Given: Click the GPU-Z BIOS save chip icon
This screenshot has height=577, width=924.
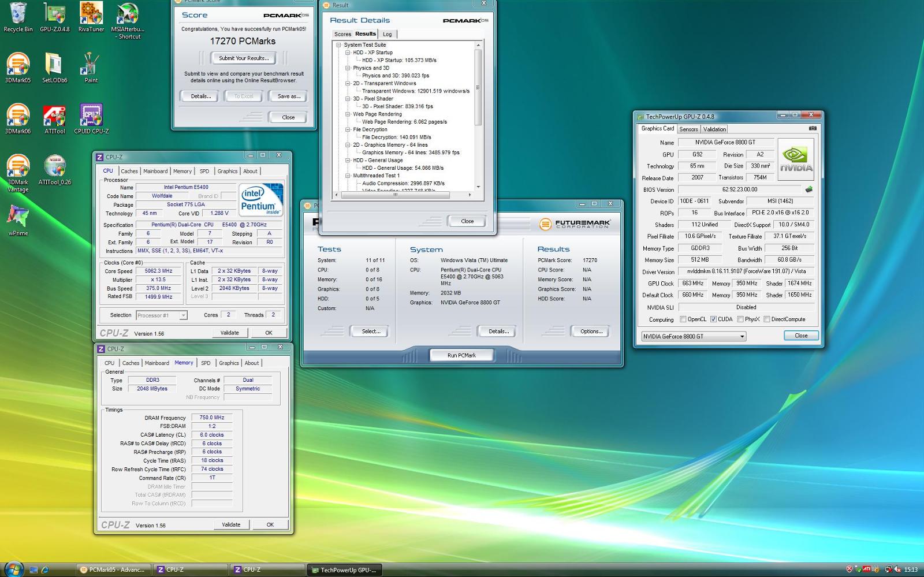Looking at the screenshot, I should point(809,189).
